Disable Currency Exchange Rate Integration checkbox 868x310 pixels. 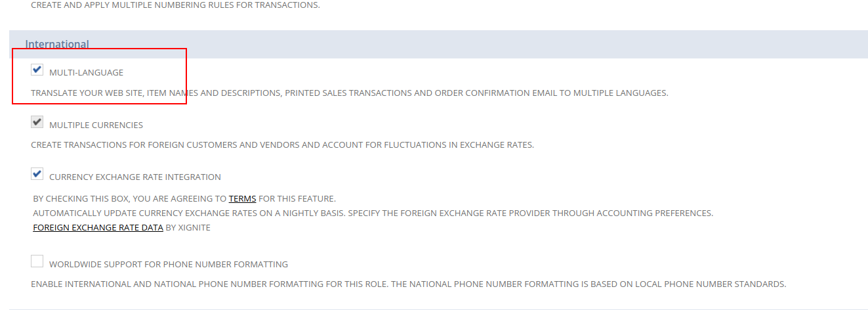pyautogui.click(x=37, y=175)
